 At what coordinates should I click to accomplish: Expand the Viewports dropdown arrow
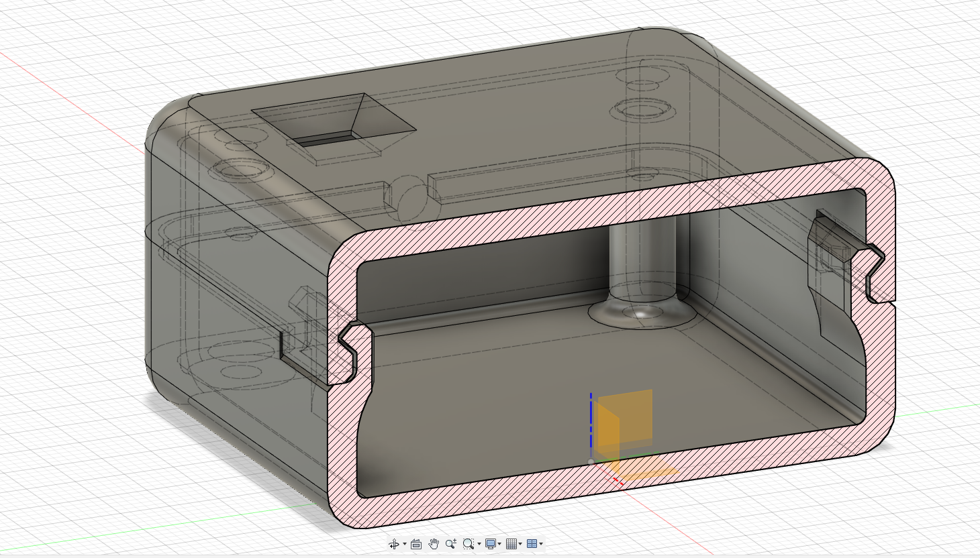click(541, 544)
